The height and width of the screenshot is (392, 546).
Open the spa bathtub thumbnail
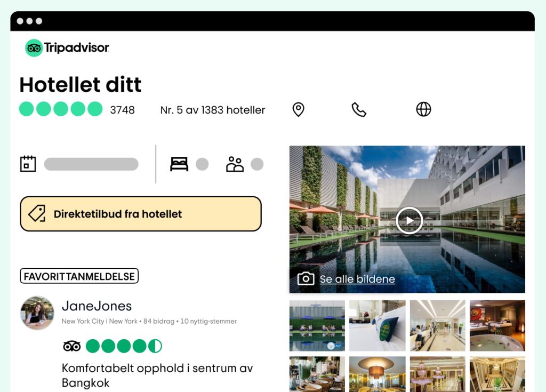coord(497,325)
